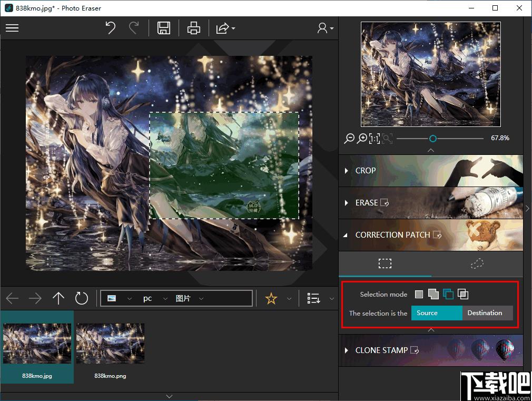Refresh the folder contents
532x401 pixels.
(82, 298)
